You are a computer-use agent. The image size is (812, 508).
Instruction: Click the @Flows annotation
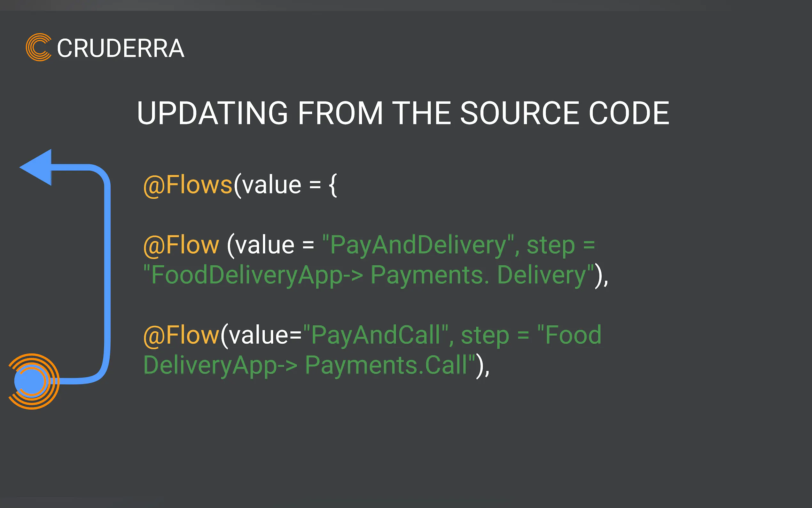pos(188,185)
